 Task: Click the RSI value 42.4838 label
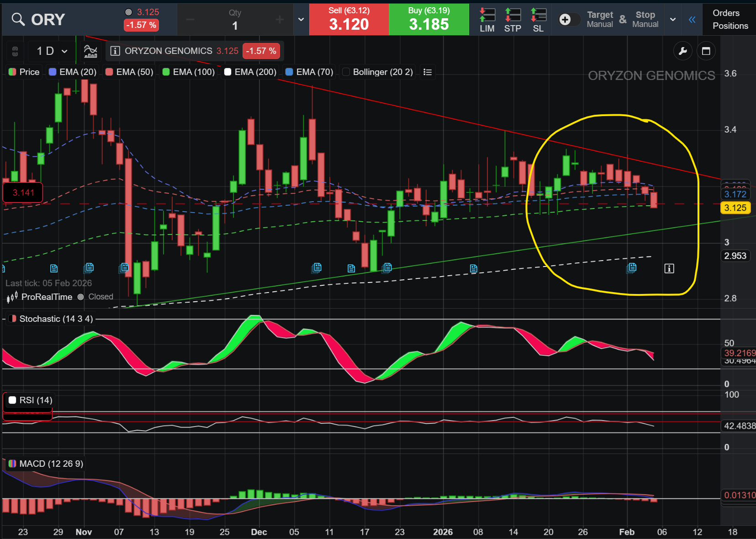(739, 426)
